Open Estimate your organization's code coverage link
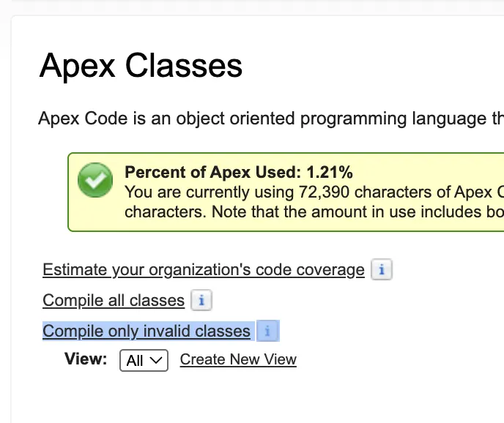Viewport: 504px width, 423px height. [204, 270]
